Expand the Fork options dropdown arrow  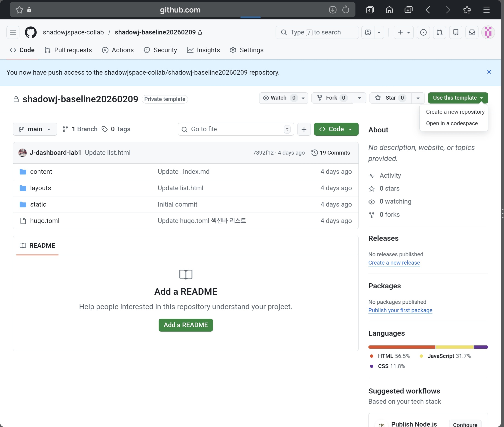pos(359,98)
